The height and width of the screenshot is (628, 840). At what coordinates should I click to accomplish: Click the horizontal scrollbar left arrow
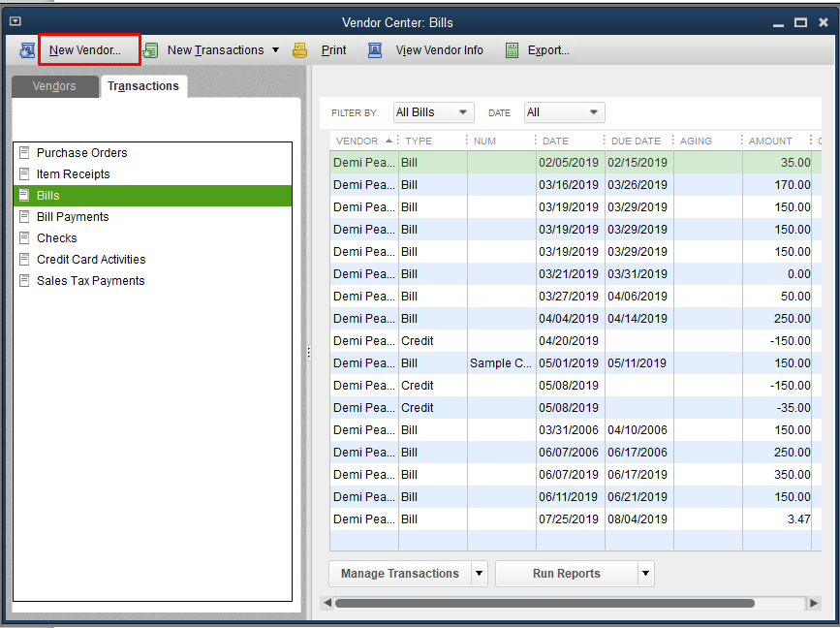327,603
